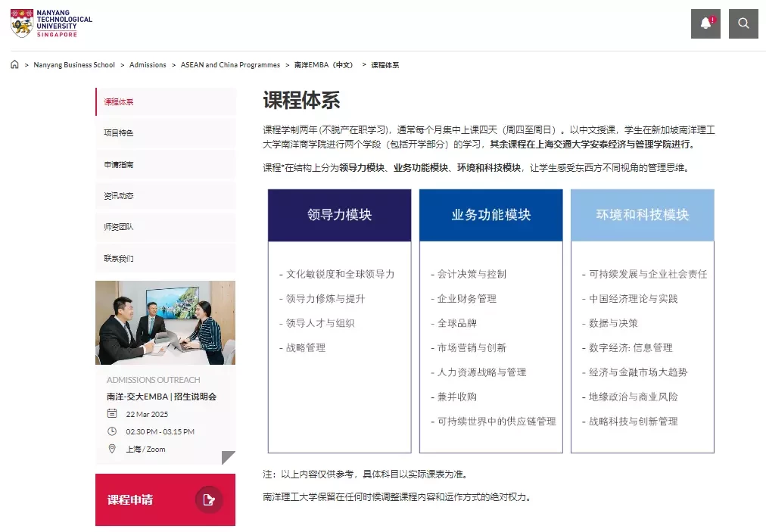Click 课程体系 breadcrumb item
Image resolution: width=766 pixels, height=532 pixels.
pyautogui.click(x=385, y=65)
